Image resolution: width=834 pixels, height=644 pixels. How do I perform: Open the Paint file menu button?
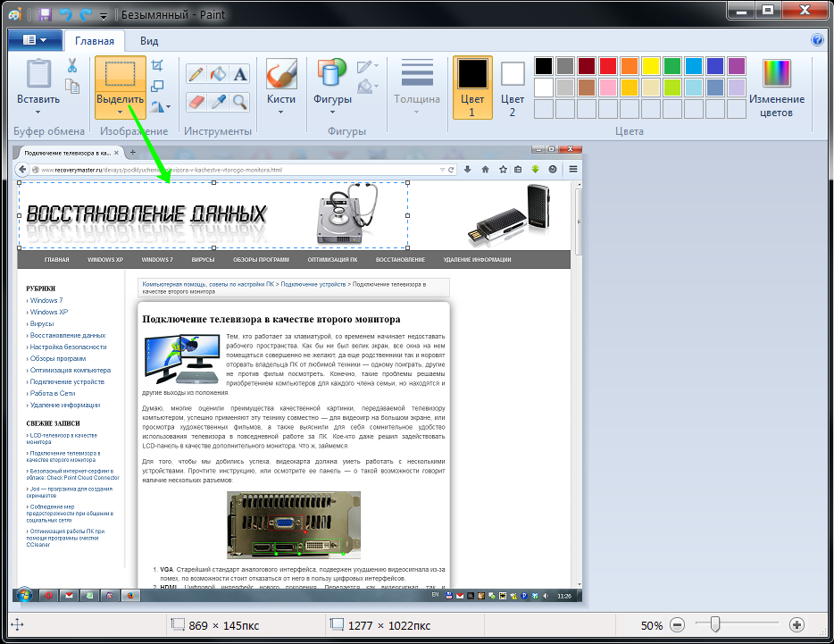click(35, 40)
